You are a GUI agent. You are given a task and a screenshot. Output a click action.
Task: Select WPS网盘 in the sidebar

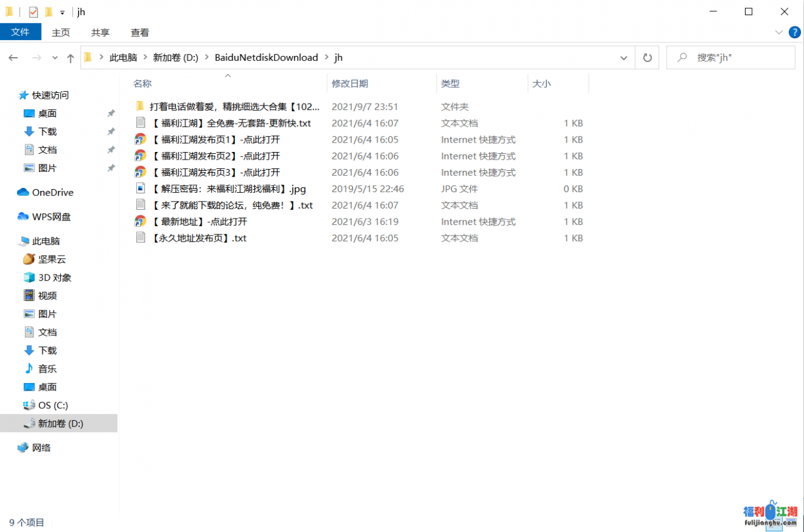click(x=52, y=217)
